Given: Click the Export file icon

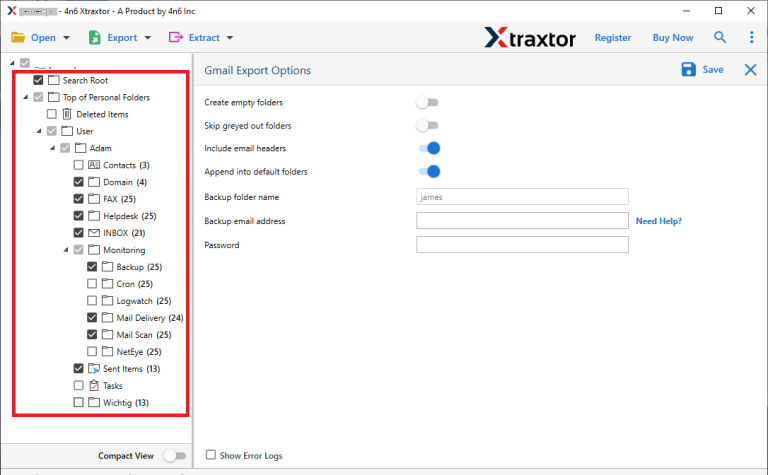Looking at the screenshot, I should 95,37.
